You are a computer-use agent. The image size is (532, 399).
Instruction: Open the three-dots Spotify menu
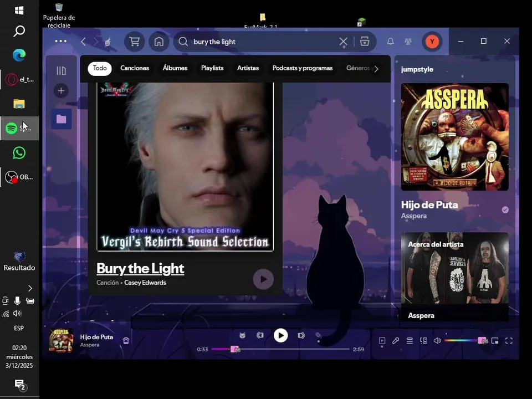tap(61, 41)
